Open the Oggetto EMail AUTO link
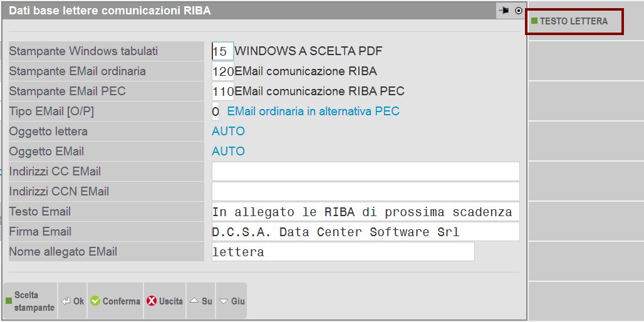The width and height of the screenshot is (644, 322). [228, 152]
